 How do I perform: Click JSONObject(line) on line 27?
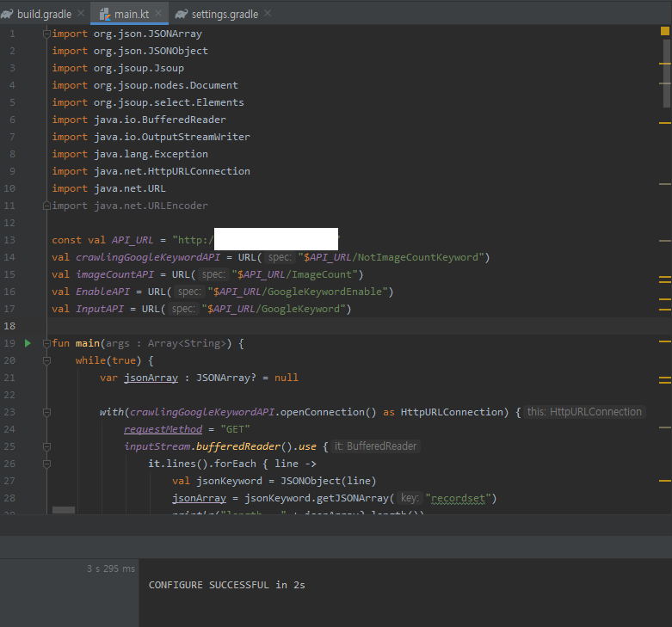(x=329, y=481)
